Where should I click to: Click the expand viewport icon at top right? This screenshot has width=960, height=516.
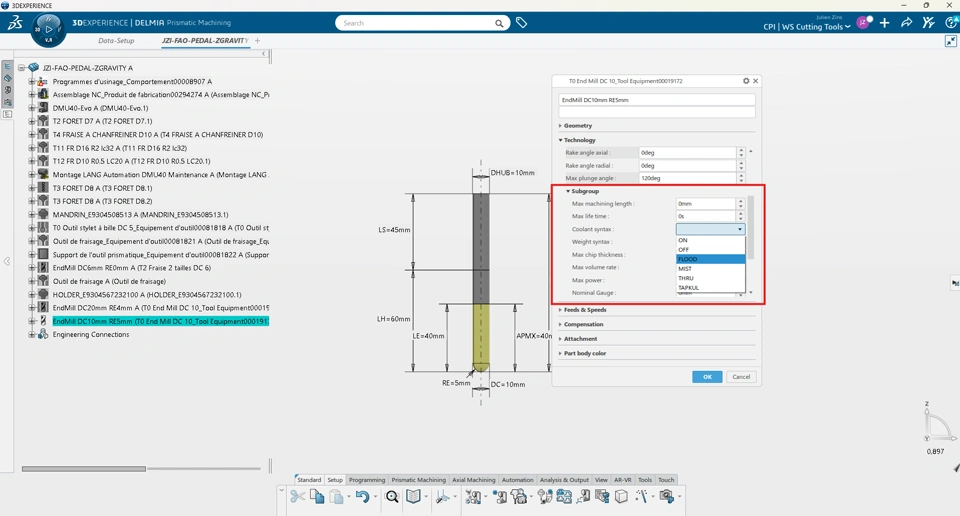tap(950, 41)
